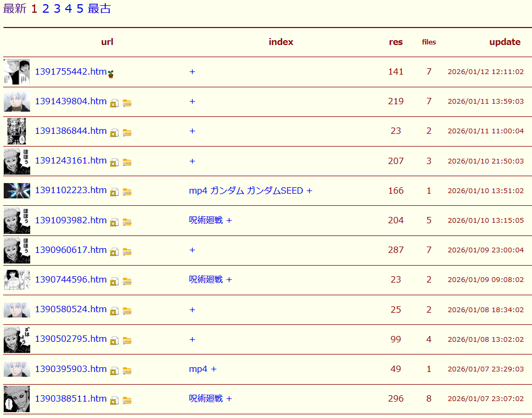Image resolution: width=532 pixels, height=418 pixels.
Task: Go to the 最新 (newest) page
Action: point(14,8)
